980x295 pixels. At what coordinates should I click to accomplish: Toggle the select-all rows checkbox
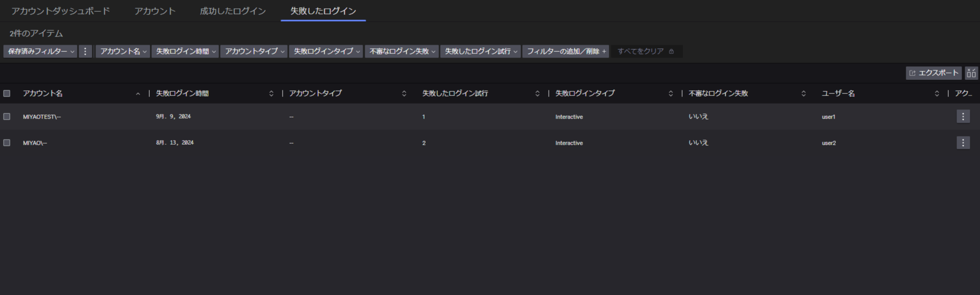point(7,93)
